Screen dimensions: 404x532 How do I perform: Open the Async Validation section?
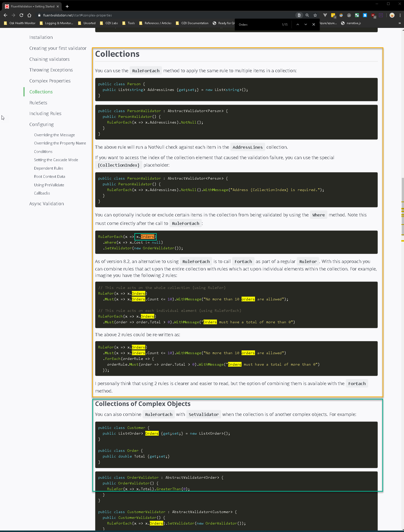pos(47,203)
